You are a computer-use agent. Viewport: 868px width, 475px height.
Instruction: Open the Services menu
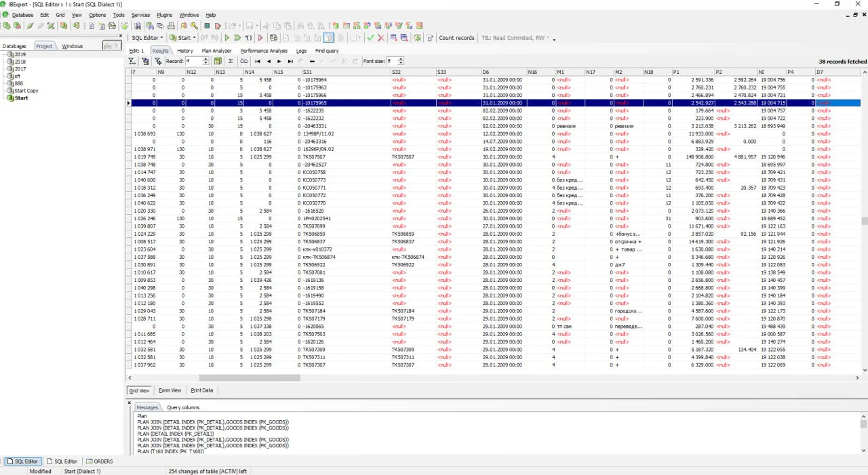click(x=140, y=15)
